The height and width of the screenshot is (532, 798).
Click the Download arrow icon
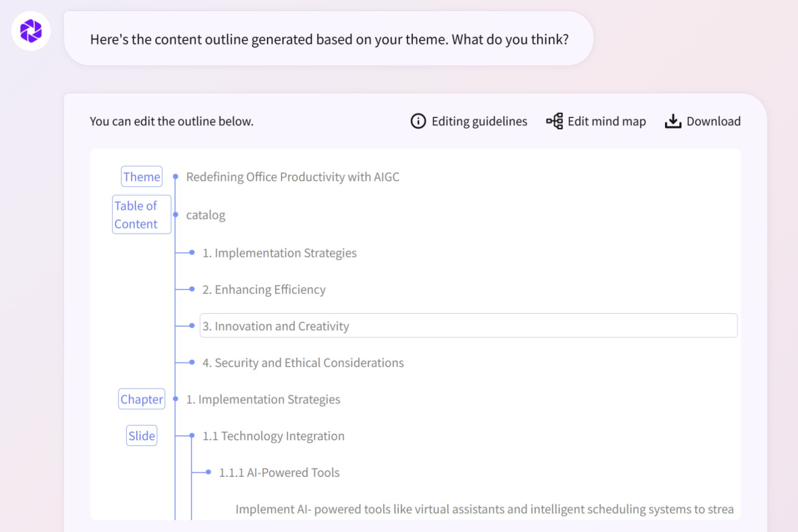click(673, 121)
